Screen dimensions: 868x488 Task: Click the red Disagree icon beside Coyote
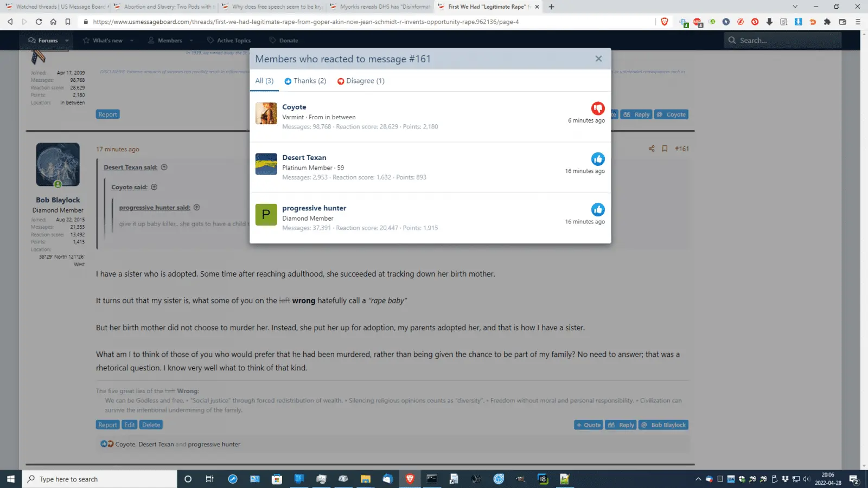598,108
